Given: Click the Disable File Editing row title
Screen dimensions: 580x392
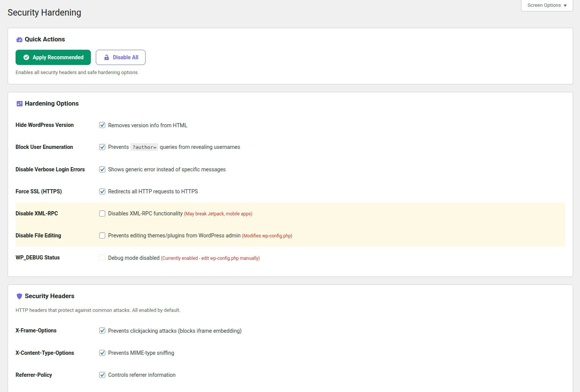Looking at the screenshot, I should pos(38,236).
